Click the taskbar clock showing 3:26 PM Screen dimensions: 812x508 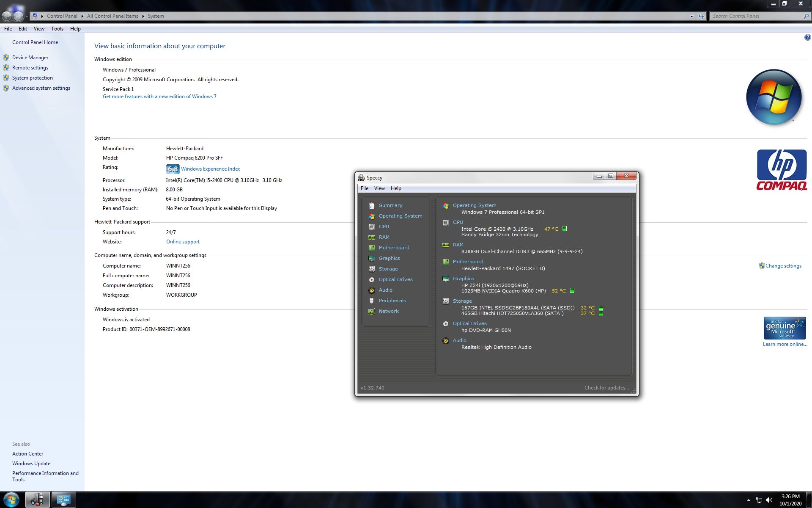pos(790,500)
